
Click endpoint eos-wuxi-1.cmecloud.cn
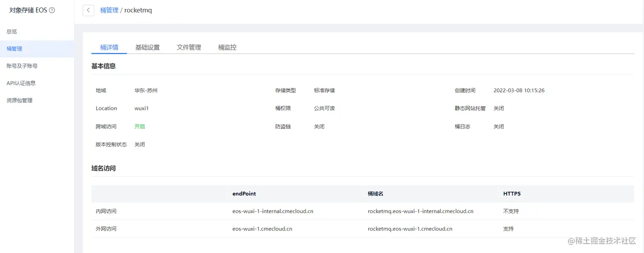click(262, 229)
